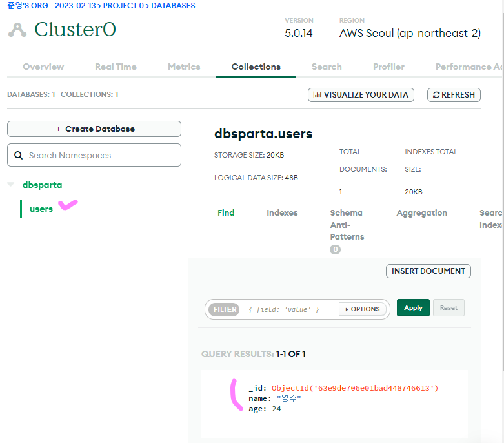Reset the filter query
The image size is (504, 443).
pyautogui.click(x=449, y=308)
